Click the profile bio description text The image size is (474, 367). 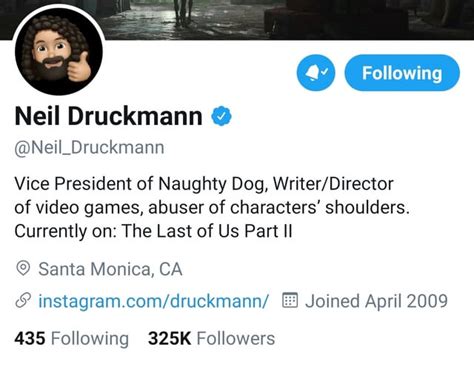tap(212, 207)
